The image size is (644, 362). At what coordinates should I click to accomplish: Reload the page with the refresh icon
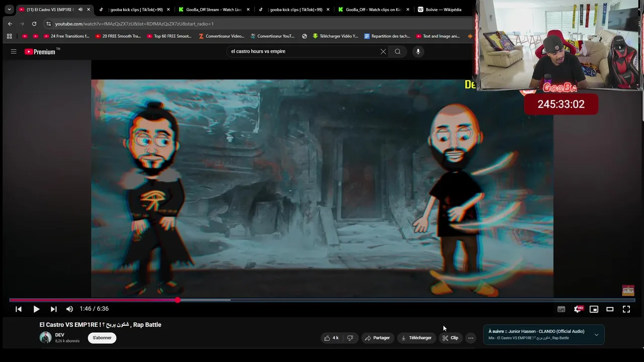click(34, 24)
